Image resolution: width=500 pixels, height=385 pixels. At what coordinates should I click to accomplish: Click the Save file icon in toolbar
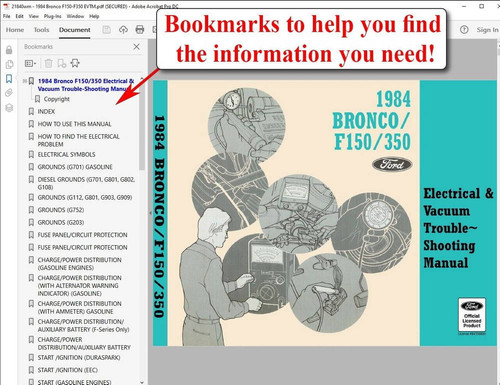106,30
